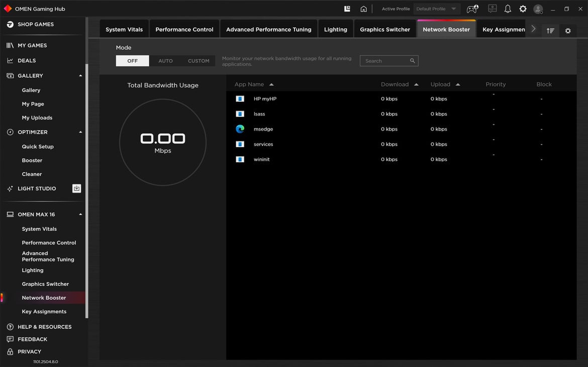The image size is (588, 367).
Task: Open My Uploads in Gallery
Action: [37, 117]
